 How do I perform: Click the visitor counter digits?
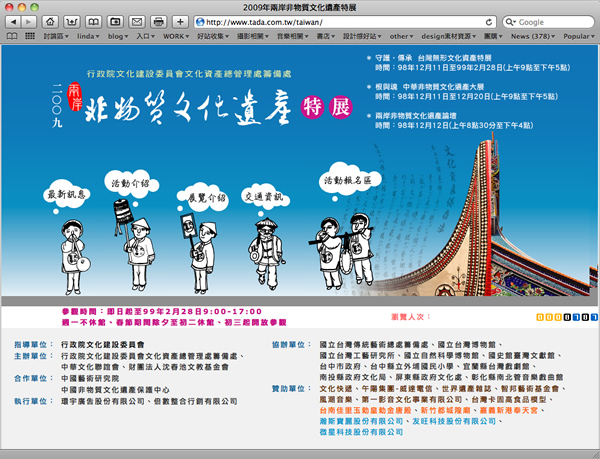tap(567, 317)
